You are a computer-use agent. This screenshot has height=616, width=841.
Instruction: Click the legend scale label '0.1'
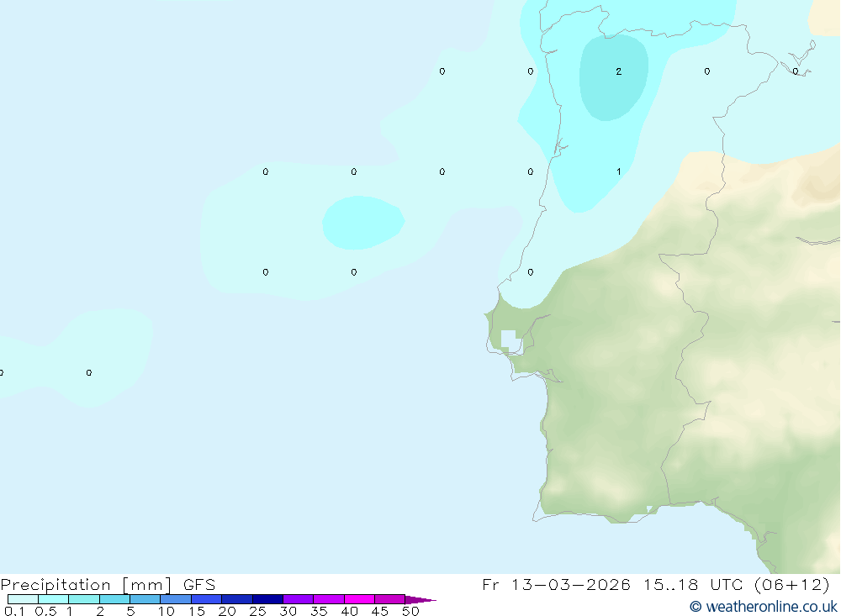click(13, 611)
